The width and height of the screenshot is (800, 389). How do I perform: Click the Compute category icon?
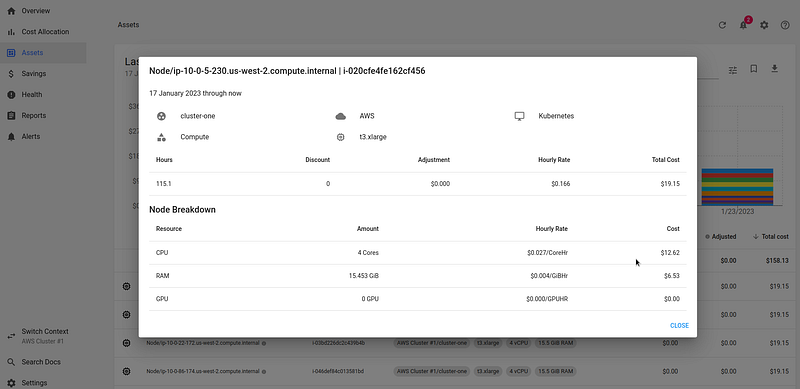[161, 137]
